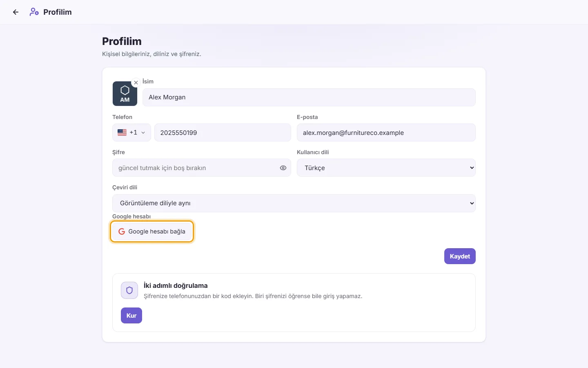The width and height of the screenshot is (588, 368).
Task: Click the user settings icon beside Profilim
Action: pos(34,12)
